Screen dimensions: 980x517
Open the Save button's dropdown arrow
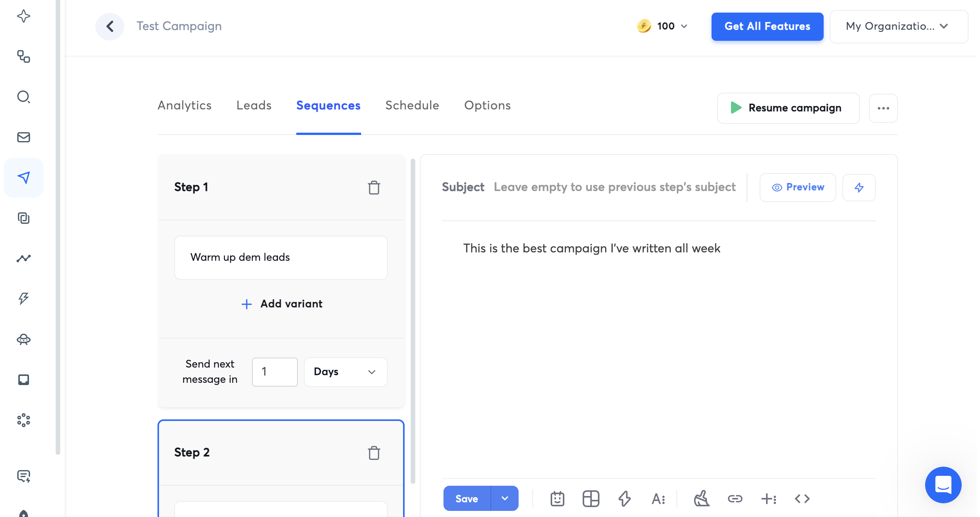(x=505, y=498)
